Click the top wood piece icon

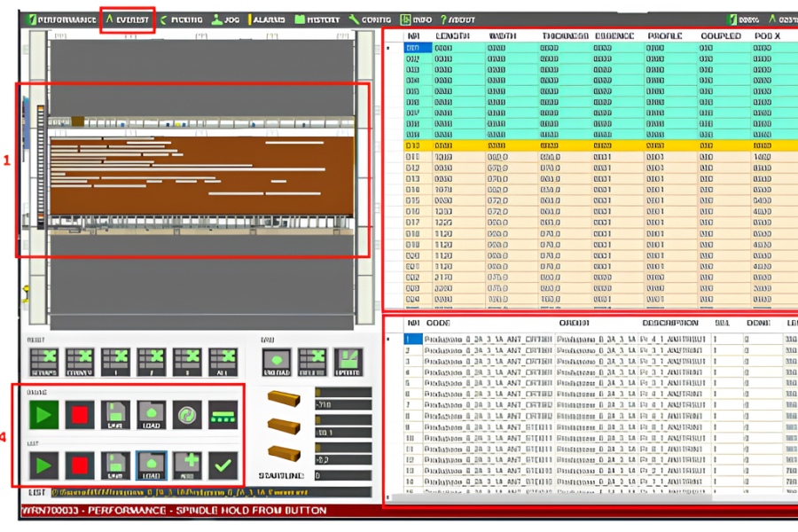point(284,398)
